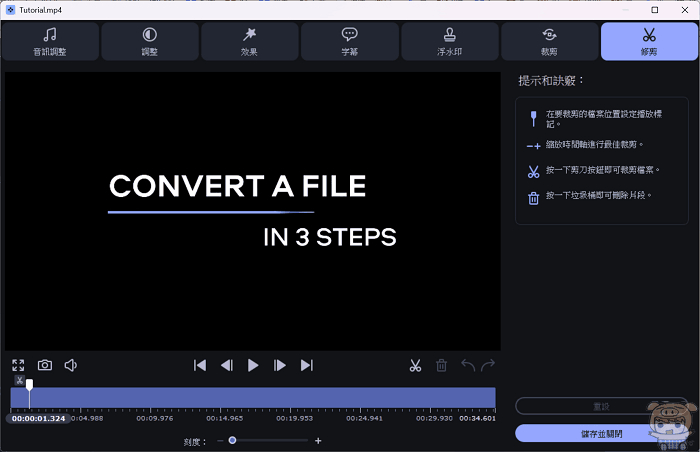Viewport: 700px width, 452px height.
Task: Step back one frame
Action: tap(227, 366)
